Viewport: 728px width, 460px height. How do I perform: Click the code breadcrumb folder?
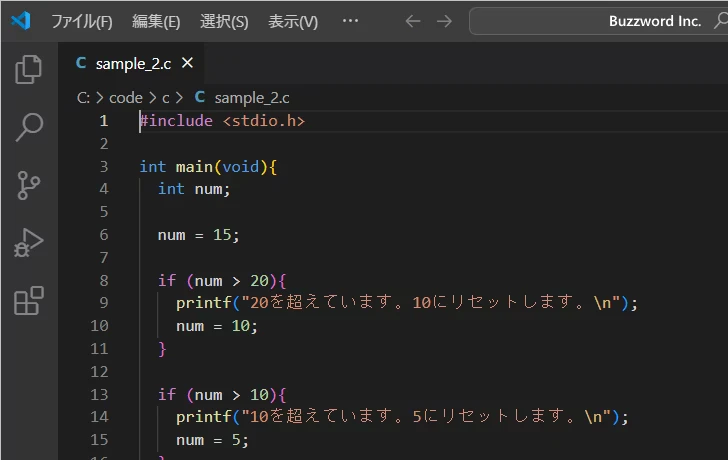126,98
